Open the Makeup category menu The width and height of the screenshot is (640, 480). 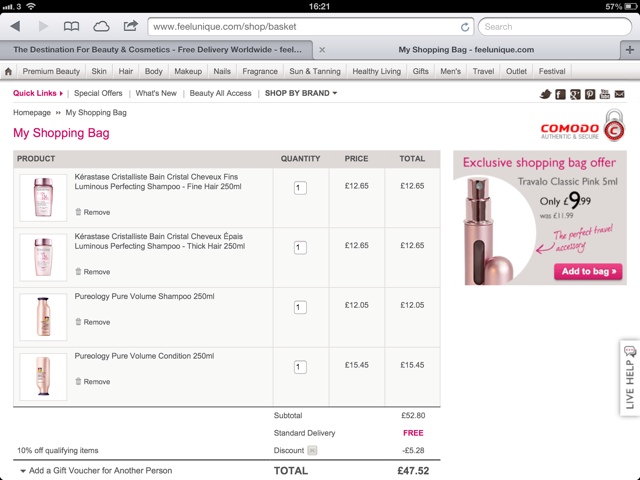(188, 71)
